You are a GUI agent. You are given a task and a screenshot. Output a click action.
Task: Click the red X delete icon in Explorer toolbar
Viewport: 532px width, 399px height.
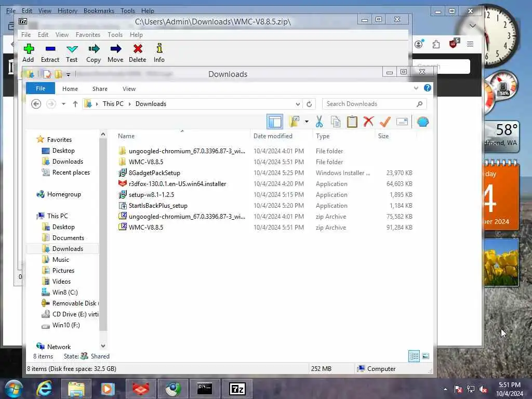click(368, 122)
